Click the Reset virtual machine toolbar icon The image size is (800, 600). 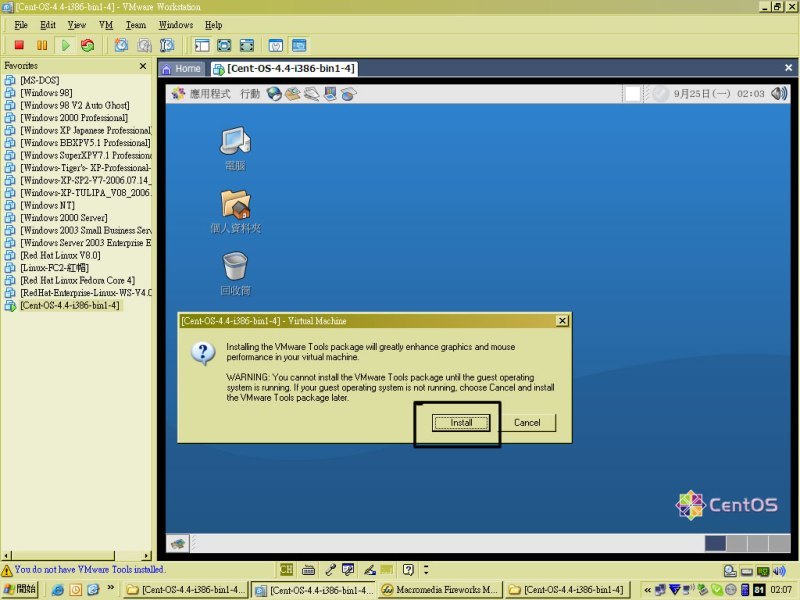[x=87, y=45]
